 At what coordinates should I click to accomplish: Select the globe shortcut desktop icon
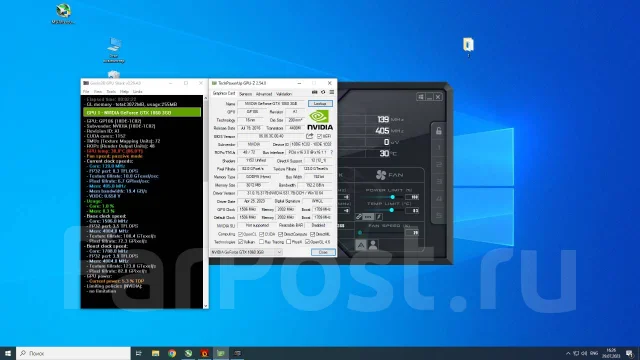(x=63, y=13)
